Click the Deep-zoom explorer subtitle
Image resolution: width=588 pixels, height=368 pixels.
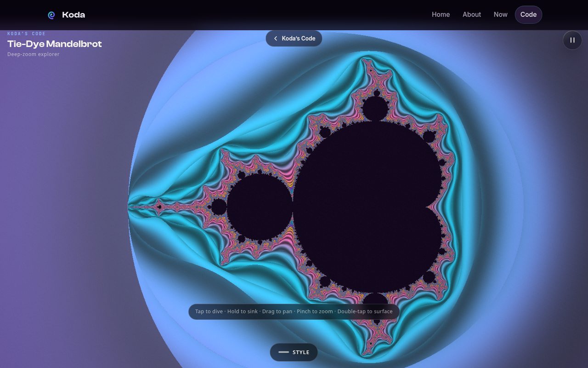[34, 54]
